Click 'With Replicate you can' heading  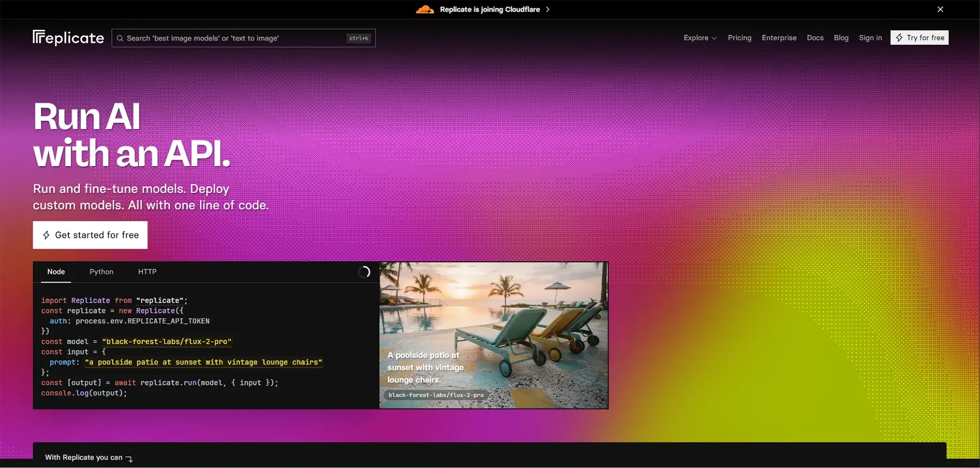coord(84,457)
